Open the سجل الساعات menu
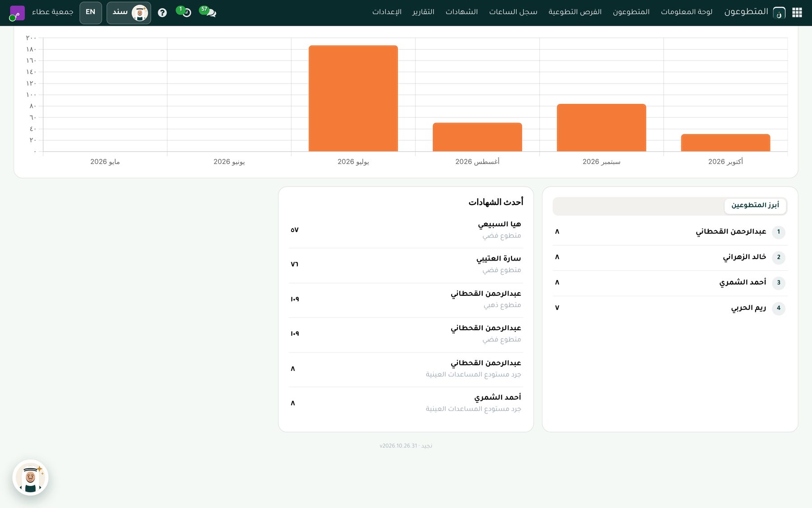 point(513,12)
